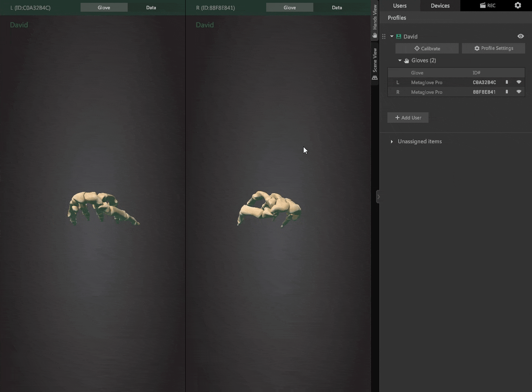Toggle visibility eye for David's profile
This screenshot has width=532, height=392.
coord(521,36)
